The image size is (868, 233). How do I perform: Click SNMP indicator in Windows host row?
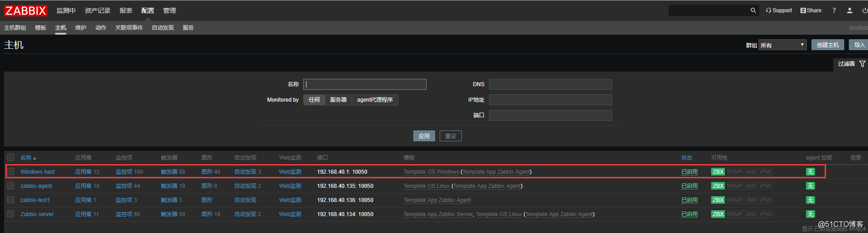(x=735, y=172)
